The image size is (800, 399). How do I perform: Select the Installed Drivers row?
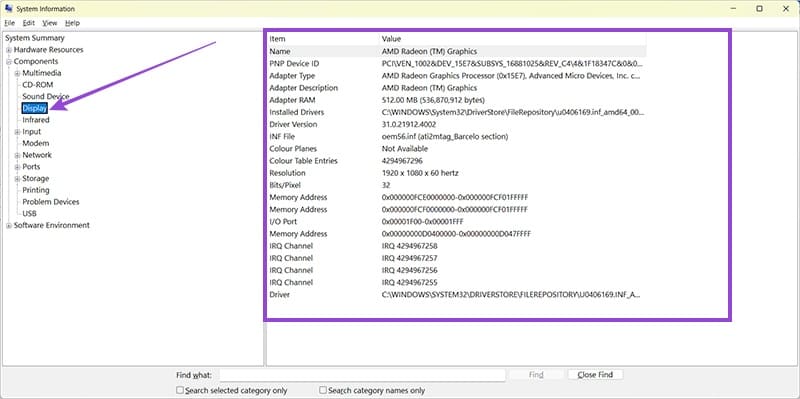[x=457, y=112]
